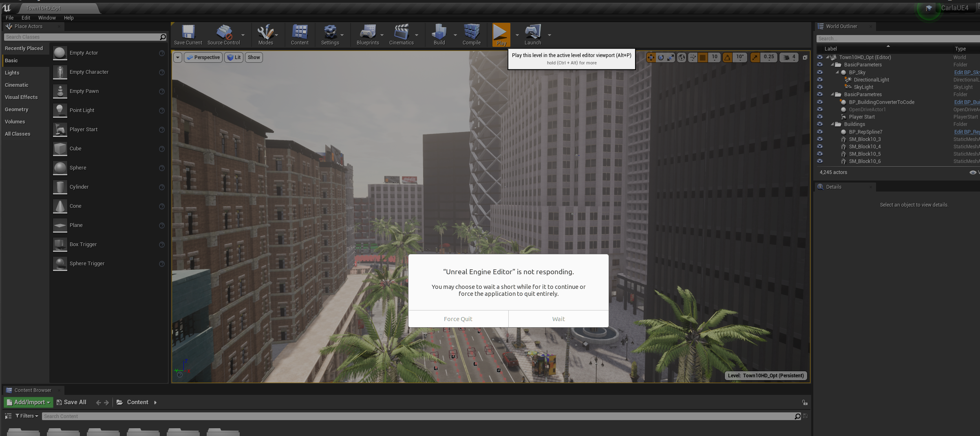The image size is (980, 436).
Task: Click the Content Browser lock icon
Action: [805, 402]
